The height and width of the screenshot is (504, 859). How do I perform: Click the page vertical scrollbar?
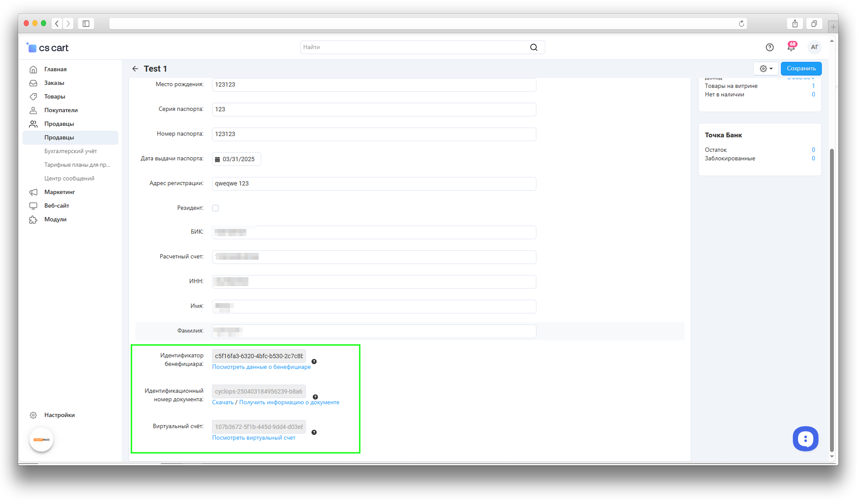[x=831, y=298]
